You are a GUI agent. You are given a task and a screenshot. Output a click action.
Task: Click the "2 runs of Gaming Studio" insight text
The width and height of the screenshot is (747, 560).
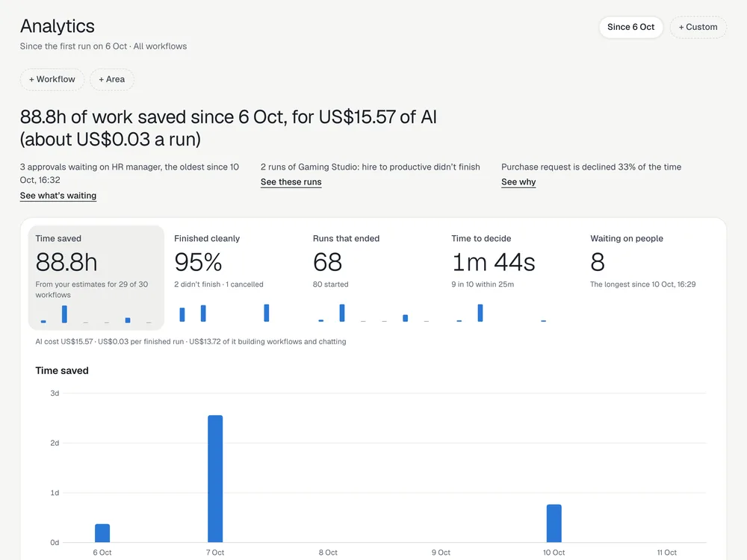click(x=371, y=167)
